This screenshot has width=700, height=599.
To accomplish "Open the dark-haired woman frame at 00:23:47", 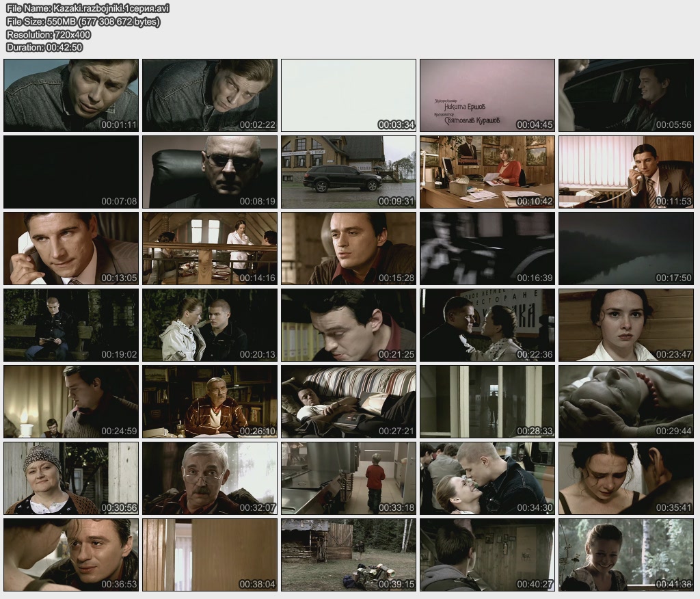I will 626,325.
